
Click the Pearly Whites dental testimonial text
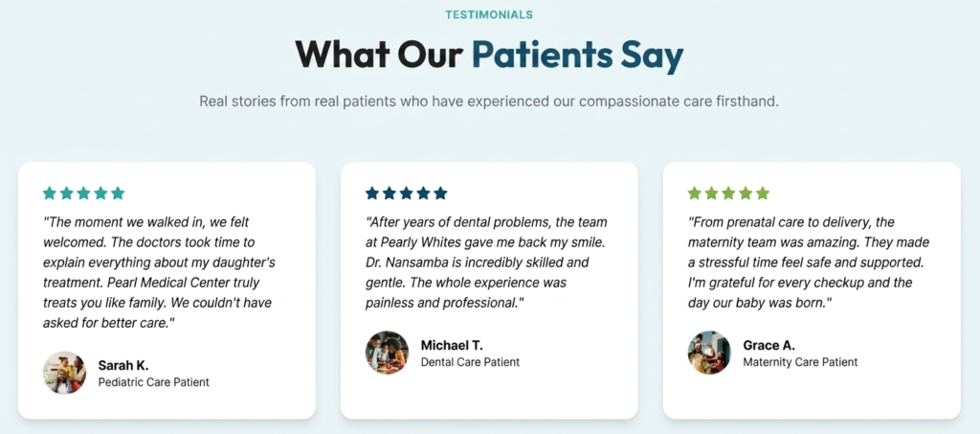click(x=486, y=263)
